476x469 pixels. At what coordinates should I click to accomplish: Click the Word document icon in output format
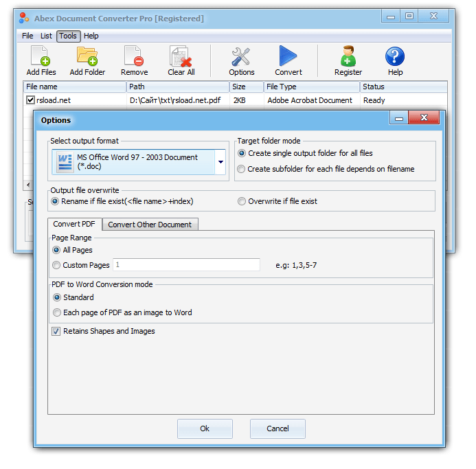tap(65, 162)
